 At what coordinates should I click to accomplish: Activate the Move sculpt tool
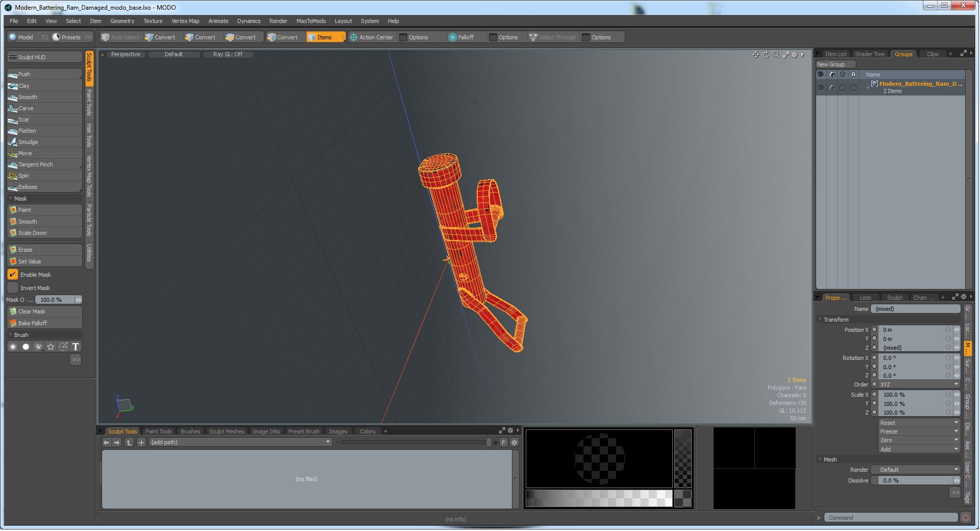(x=44, y=153)
